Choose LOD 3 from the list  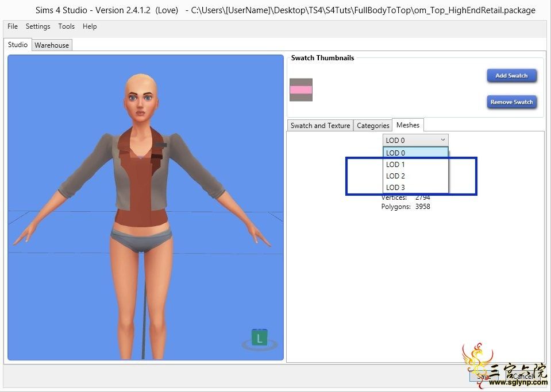pyautogui.click(x=415, y=188)
